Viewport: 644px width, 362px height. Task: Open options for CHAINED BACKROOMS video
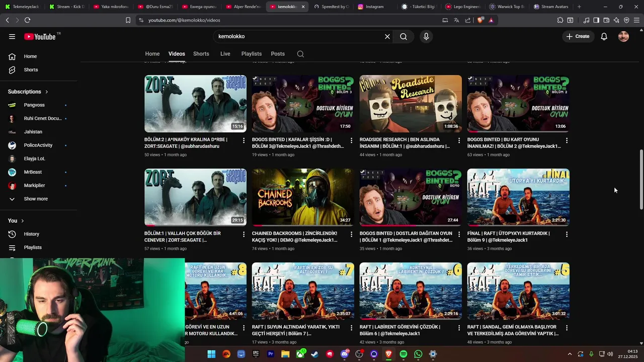(x=351, y=234)
